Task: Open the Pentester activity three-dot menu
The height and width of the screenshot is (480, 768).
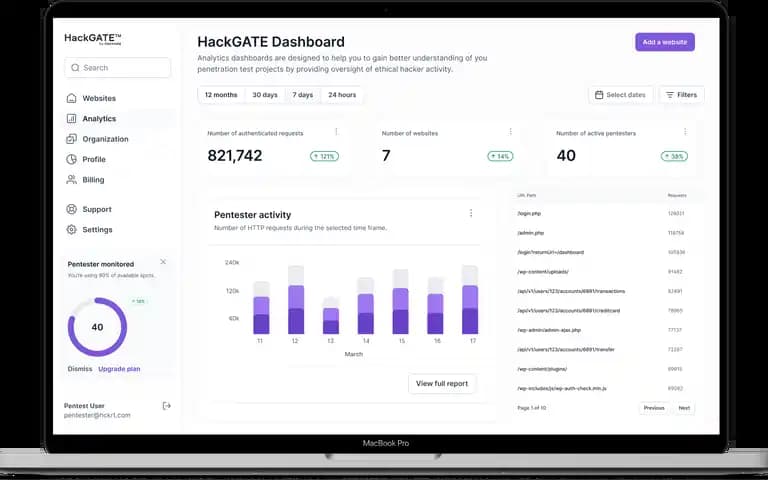Action: pos(471,213)
